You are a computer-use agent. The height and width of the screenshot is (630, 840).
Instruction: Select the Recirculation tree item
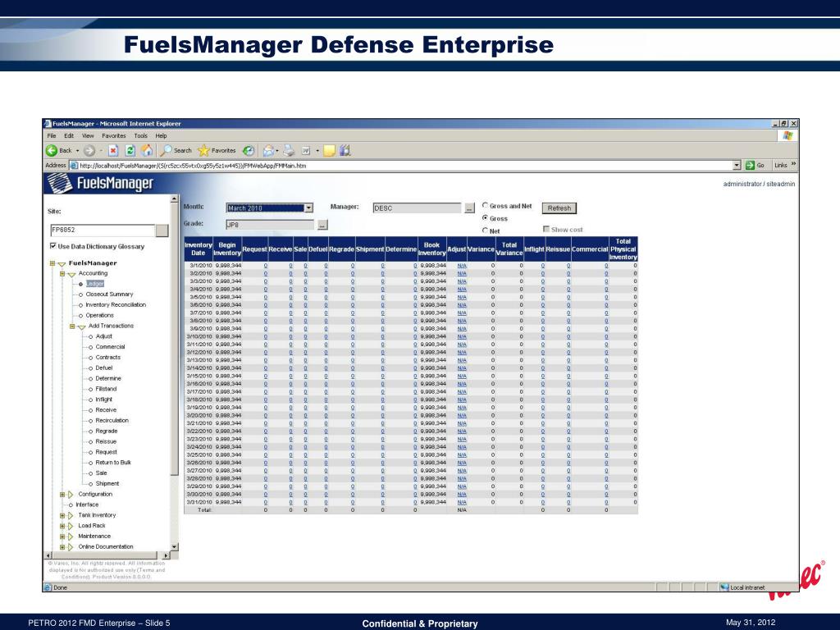point(112,421)
